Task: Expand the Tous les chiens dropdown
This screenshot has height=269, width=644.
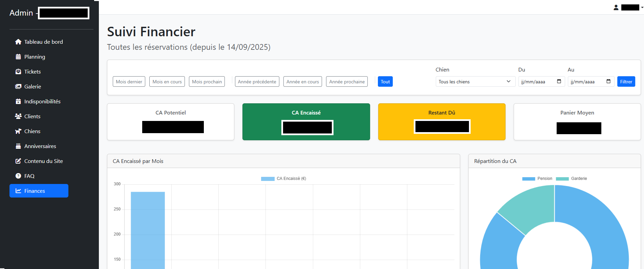Action: click(475, 82)
